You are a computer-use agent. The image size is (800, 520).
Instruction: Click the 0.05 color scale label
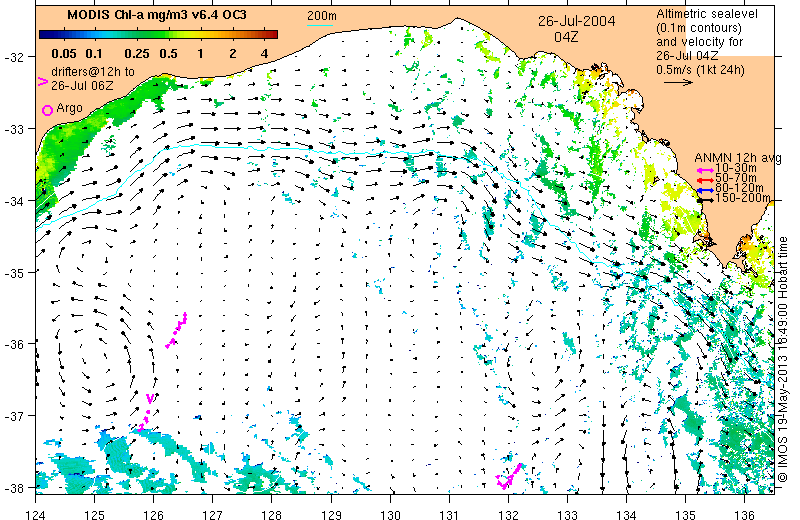pyautogui.click(x=64, y=54)
